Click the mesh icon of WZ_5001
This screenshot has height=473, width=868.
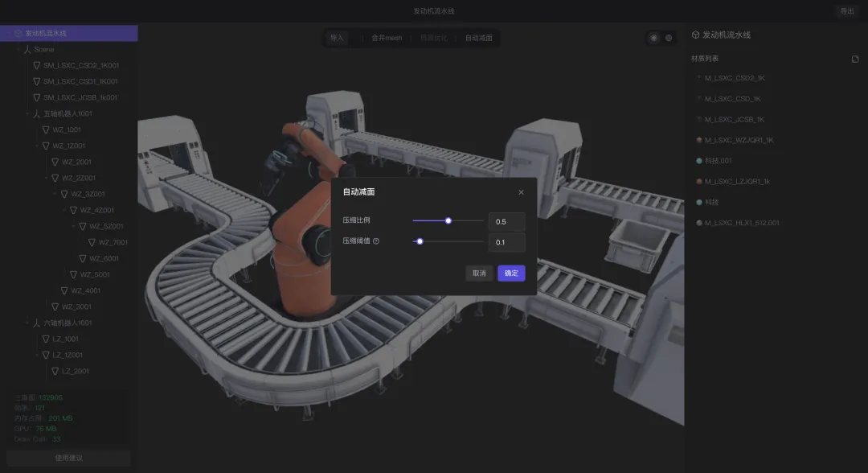73,274
